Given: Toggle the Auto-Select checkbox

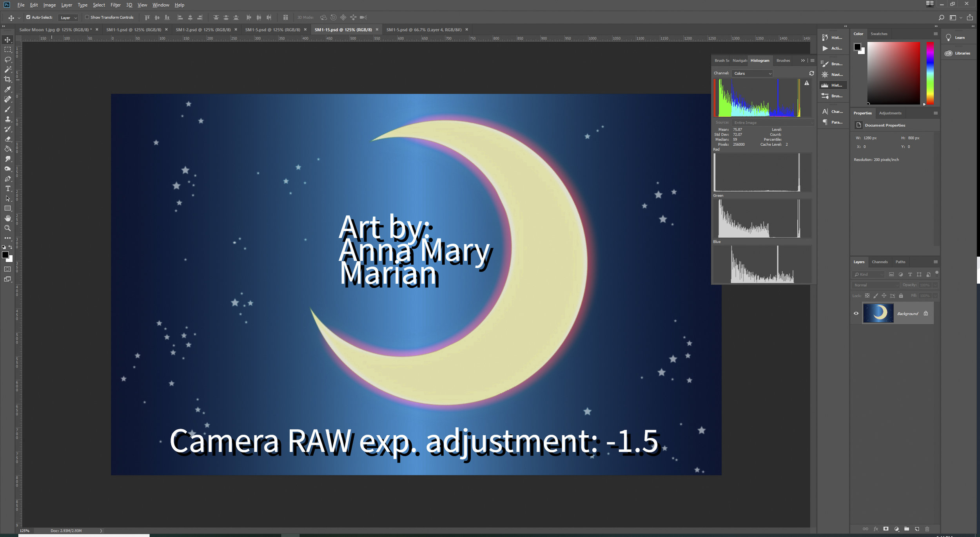Looking at the screenshot, I should [x=28, y=17].
